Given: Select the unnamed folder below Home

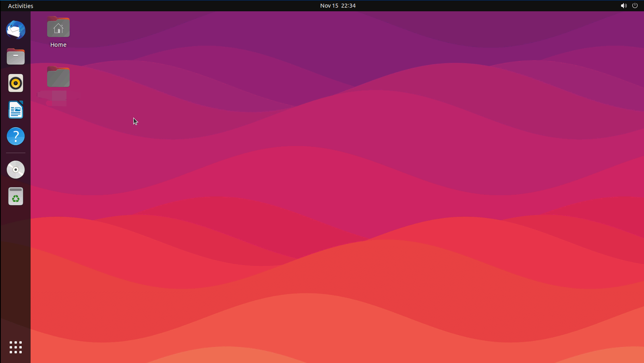Looking at the screenshot, I should click(58, 77).
